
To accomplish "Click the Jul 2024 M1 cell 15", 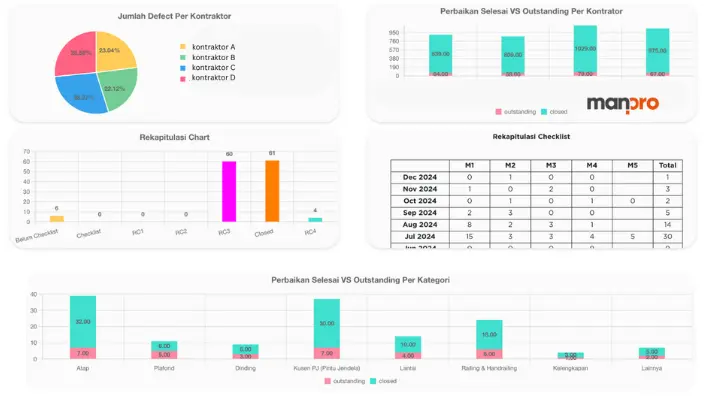I will coord(470,236).
